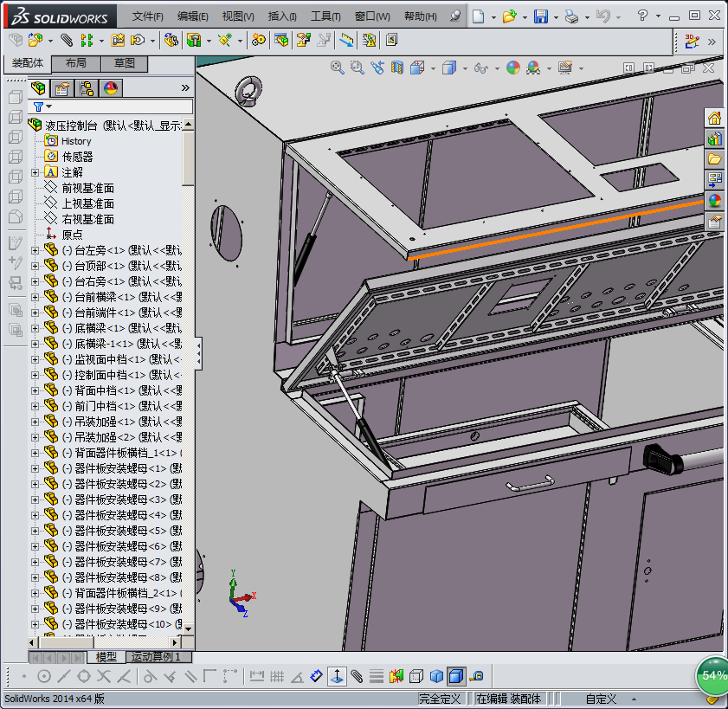
Task: Toggle the filter icon above the feature tree
Action: (39, 106)
